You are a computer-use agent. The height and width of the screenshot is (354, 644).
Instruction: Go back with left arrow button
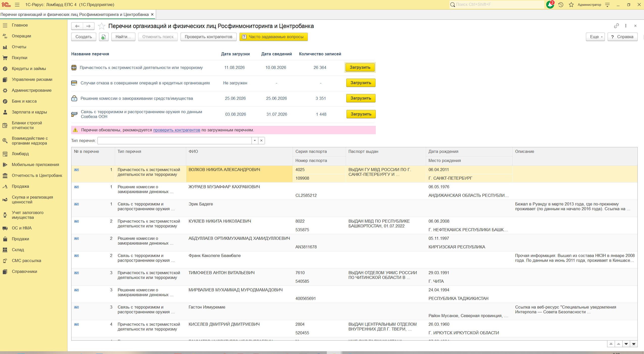[77, 26]
